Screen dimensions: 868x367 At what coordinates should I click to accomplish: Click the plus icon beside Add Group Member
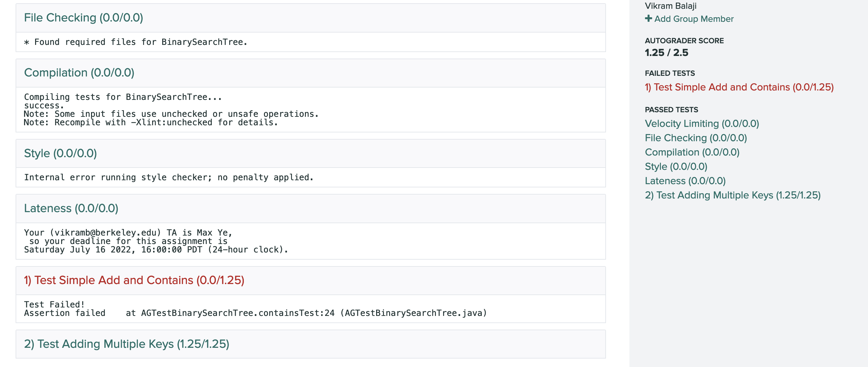pos(648,19)
